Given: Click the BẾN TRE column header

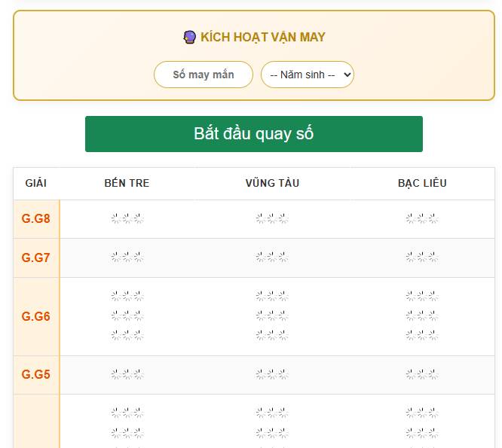Looking at the screenshot, I should (x=127, y=183).
